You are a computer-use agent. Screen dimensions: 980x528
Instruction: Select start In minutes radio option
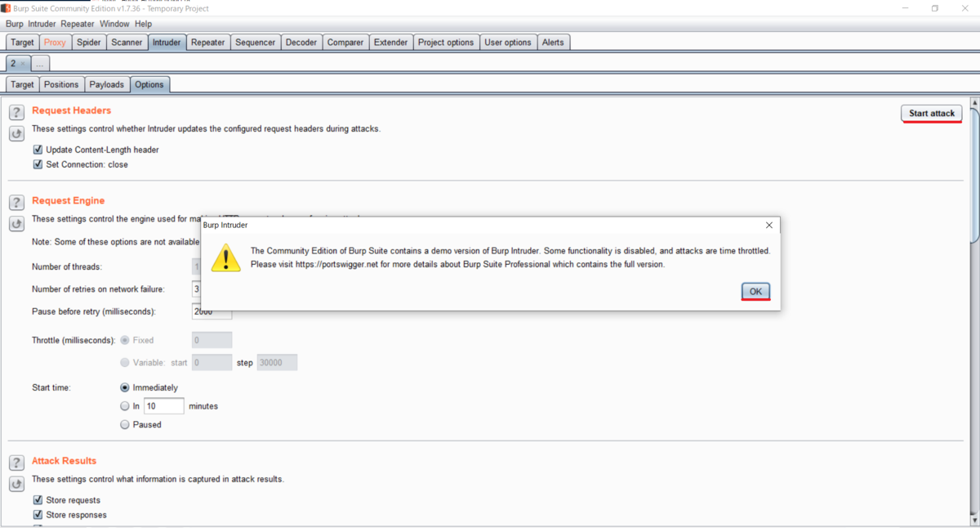click(125, 405)
